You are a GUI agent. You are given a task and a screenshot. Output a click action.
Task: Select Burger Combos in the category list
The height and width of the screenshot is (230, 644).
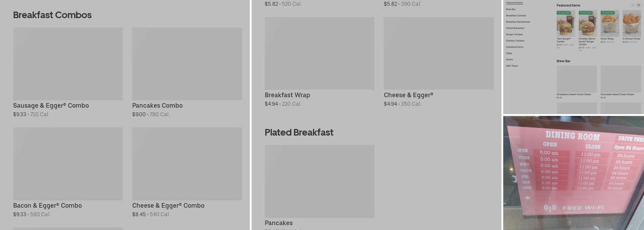(514, 34)
